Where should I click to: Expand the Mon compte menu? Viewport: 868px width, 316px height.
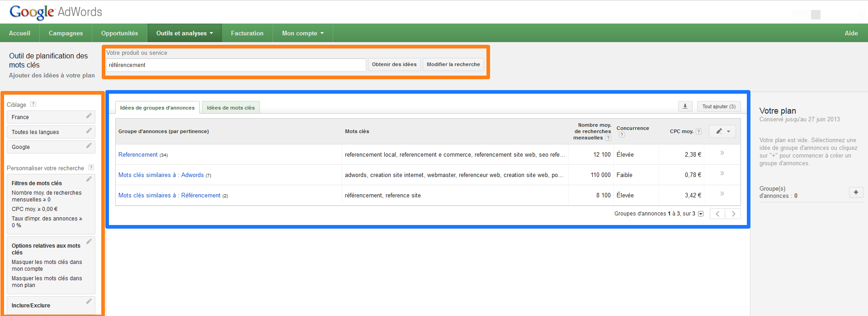click(303, 33)
